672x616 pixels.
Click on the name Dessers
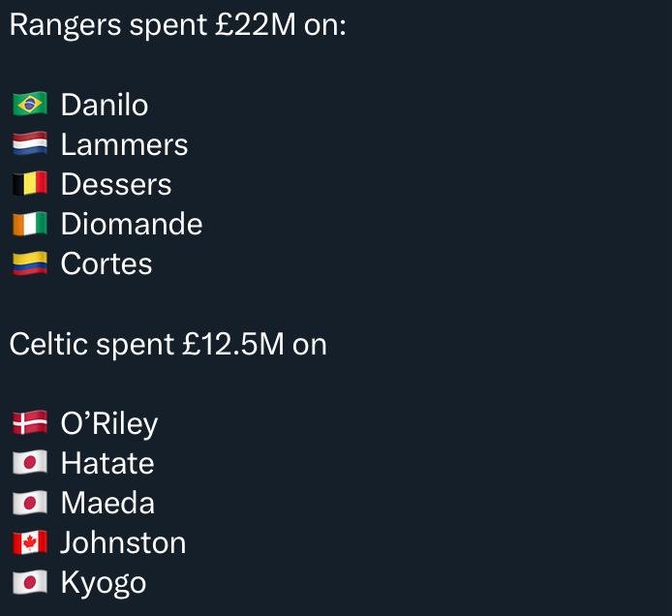[x=116, y=184]
